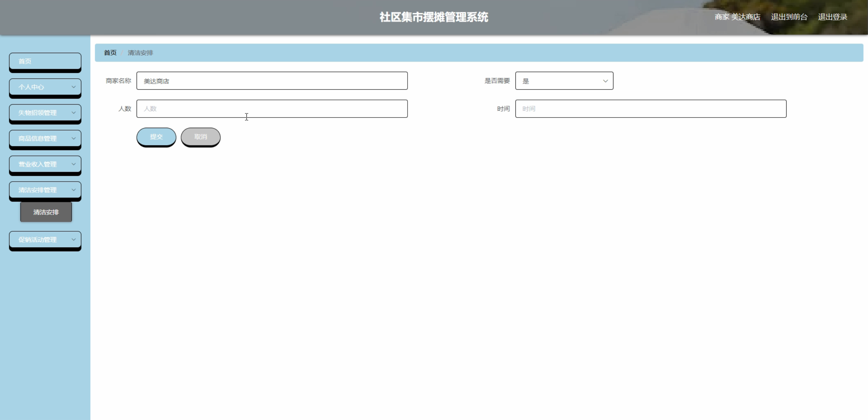Click 退出到前台 in the header

coord(789,17)
